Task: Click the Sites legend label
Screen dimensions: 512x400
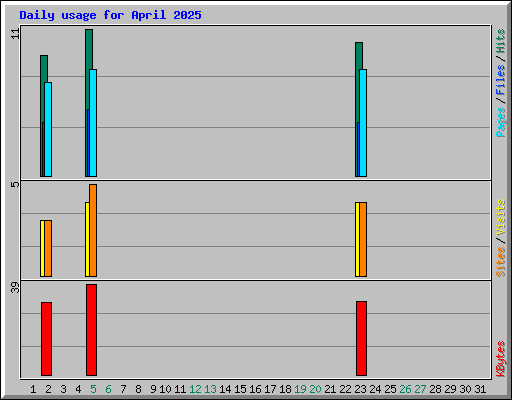Action: click(500, 262)
